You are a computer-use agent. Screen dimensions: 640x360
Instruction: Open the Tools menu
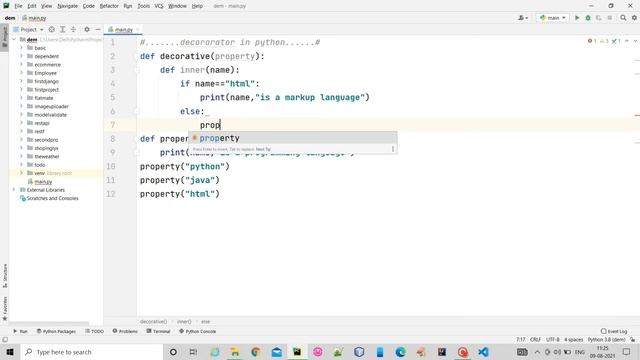tap(143, 6)
